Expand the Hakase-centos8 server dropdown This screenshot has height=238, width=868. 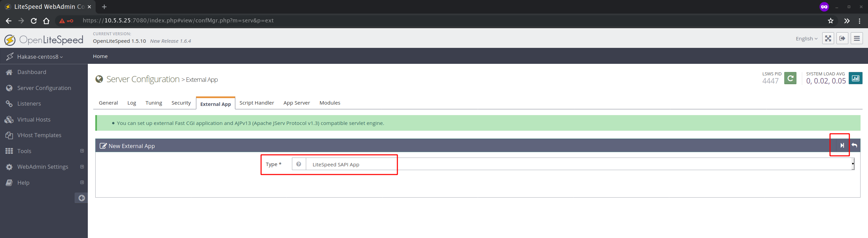(x=40, y=57)
